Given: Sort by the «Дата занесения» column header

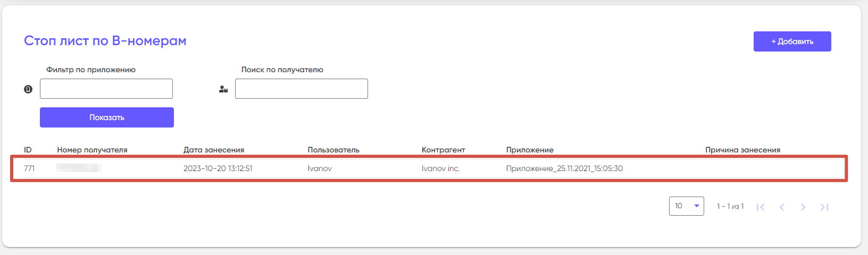Looking at the screenshot, I should point(214,150).
